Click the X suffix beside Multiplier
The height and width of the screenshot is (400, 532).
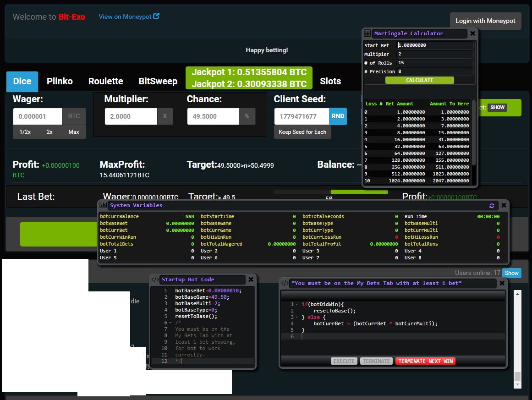click(x=165, y=116)
